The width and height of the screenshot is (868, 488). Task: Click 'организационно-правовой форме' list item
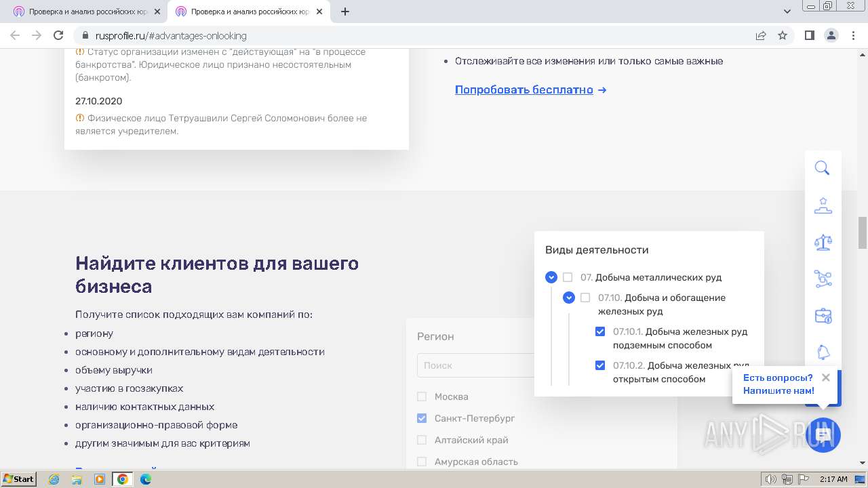coord(156,425)
